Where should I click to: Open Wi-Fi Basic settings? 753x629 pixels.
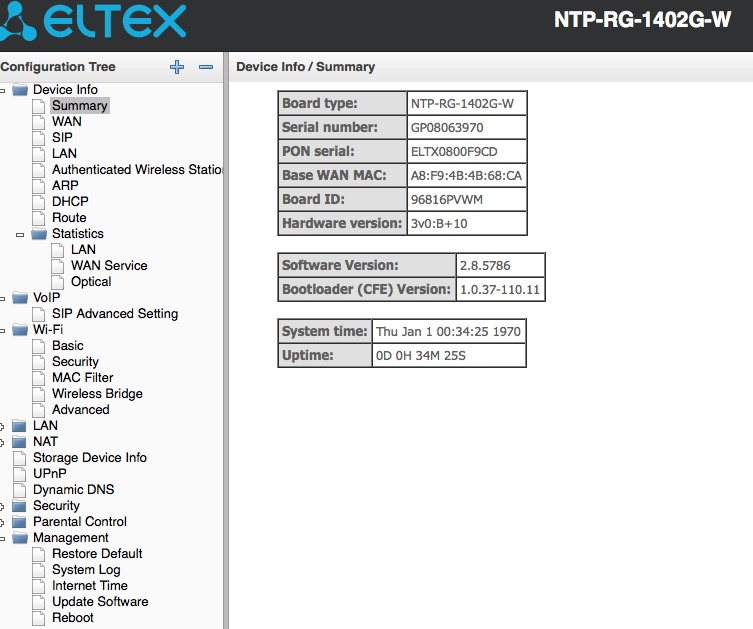point(68,346)
